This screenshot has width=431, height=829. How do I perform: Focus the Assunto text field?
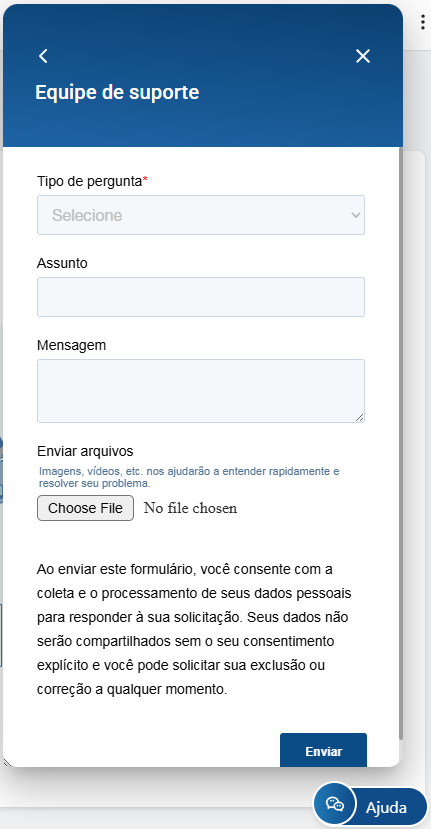(201, 297)
